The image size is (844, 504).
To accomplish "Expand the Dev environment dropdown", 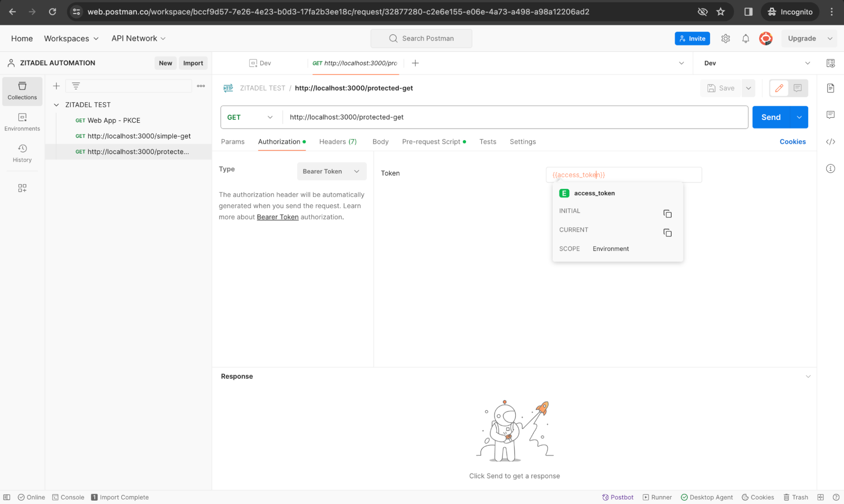I will point(808,63).
